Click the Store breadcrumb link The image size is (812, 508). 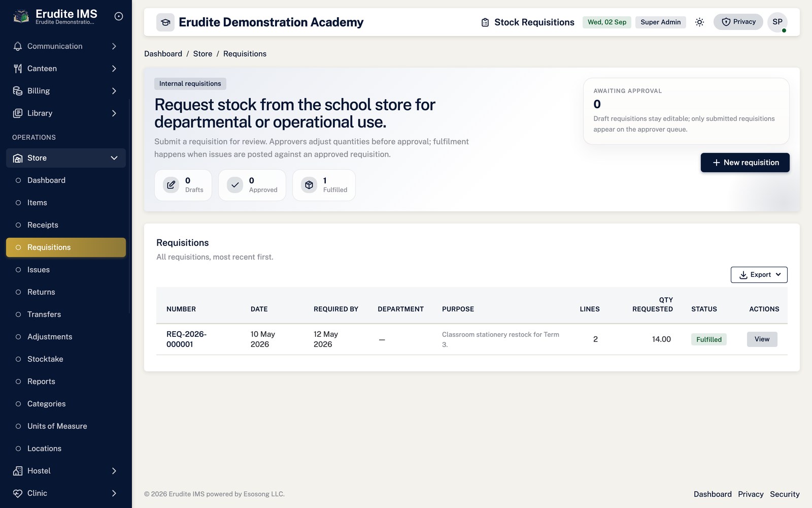point(202,54)
